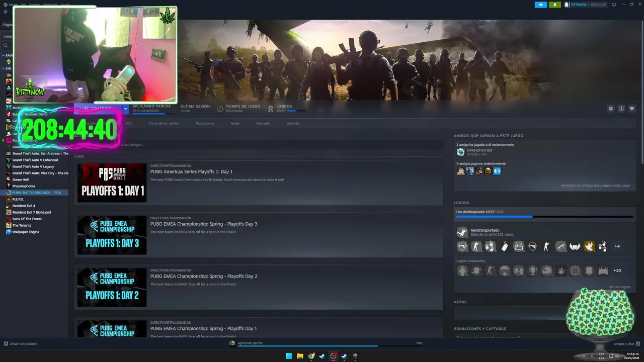View all friends who play this game
The width and height of the screenshot is (644, 362).
[x=596, y=186]
